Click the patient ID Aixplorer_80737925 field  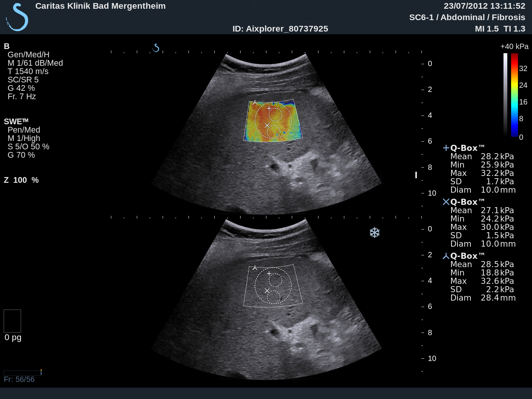[280, 29]
